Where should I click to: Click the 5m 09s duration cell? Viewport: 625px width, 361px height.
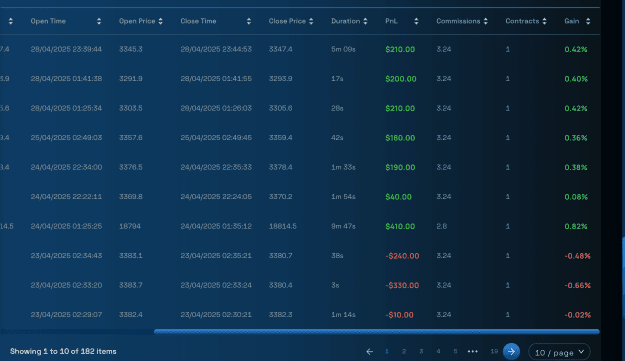[343, 49]
